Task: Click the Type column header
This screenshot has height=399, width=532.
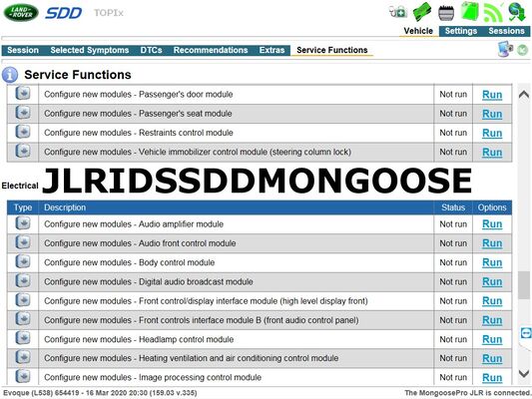Action: click(x=23, y=207)
